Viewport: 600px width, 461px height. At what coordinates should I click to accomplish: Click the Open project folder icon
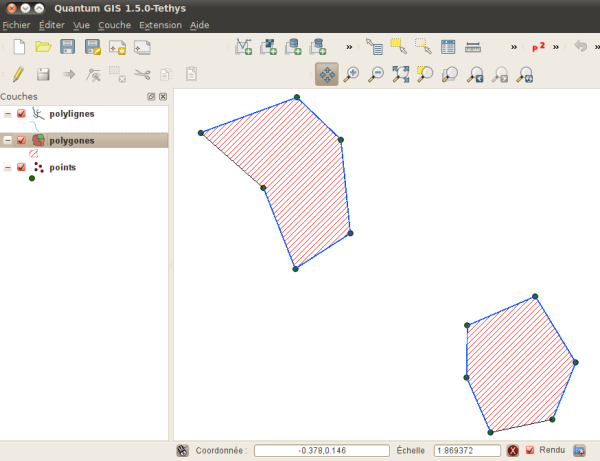[x=43, y=47]
